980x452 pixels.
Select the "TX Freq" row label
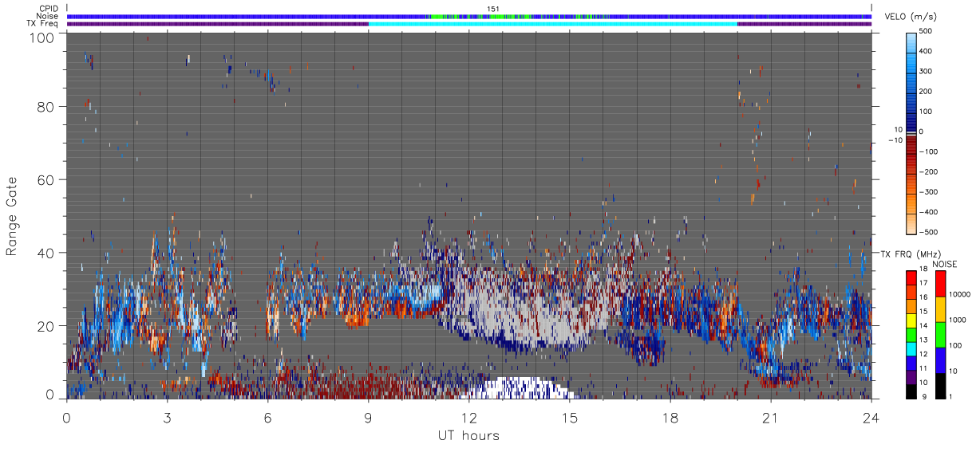(43, 23)
